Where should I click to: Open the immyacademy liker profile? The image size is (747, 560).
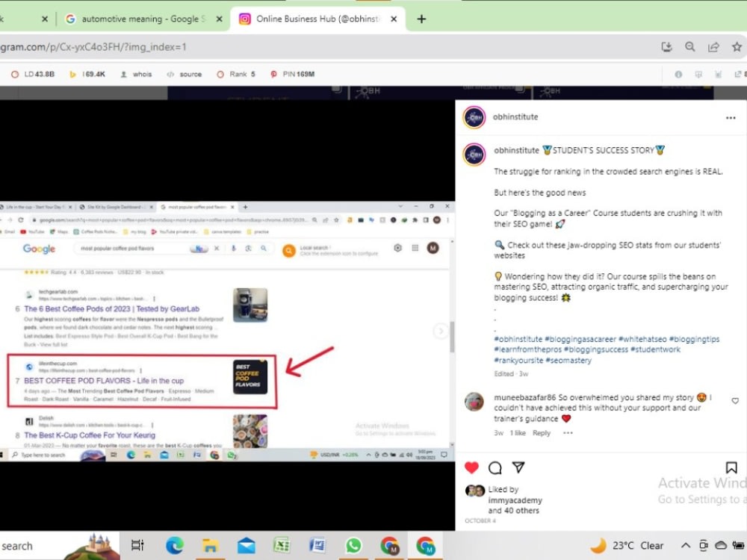point(515,500)
